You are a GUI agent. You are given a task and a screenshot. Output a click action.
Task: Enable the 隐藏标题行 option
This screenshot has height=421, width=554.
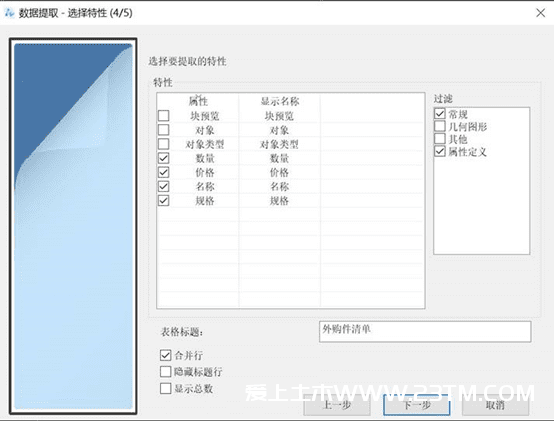coord(165,372)
